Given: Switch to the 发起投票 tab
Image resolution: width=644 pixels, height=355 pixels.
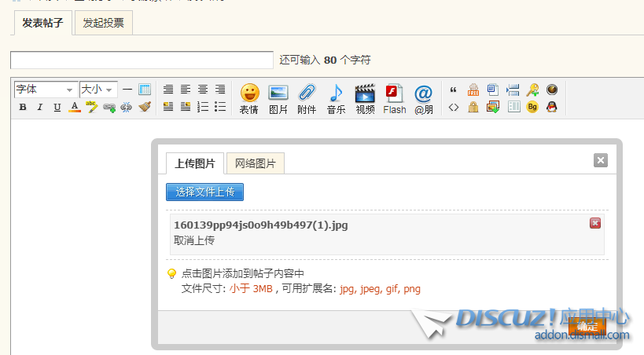Looking at the screenshot, I should point(104,23).
